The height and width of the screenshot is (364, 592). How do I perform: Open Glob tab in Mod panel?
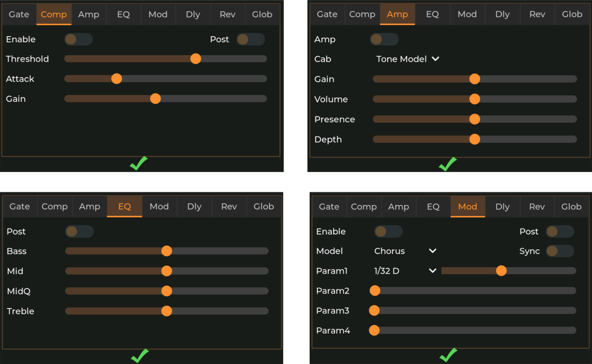tap(571, 207)
